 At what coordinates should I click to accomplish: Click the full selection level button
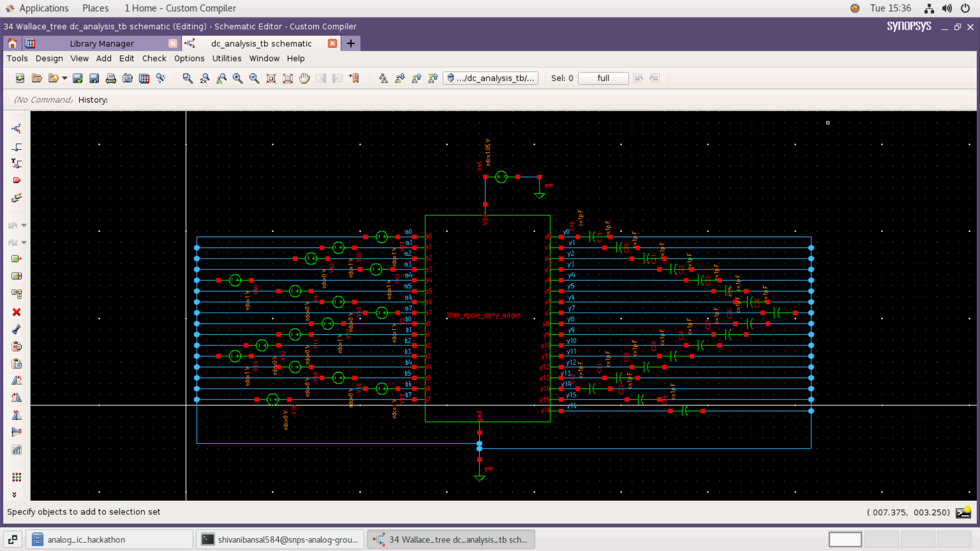pos(603,78)
